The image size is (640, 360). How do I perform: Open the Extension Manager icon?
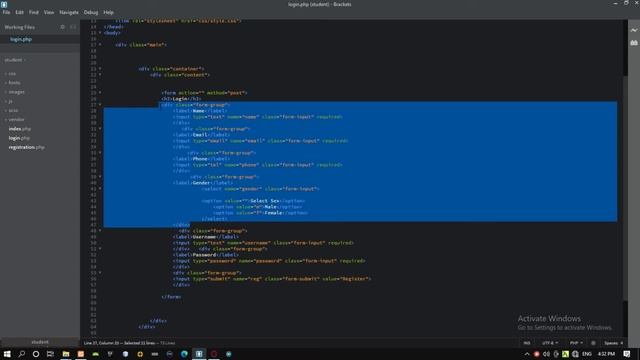click(x=633, y=42)
